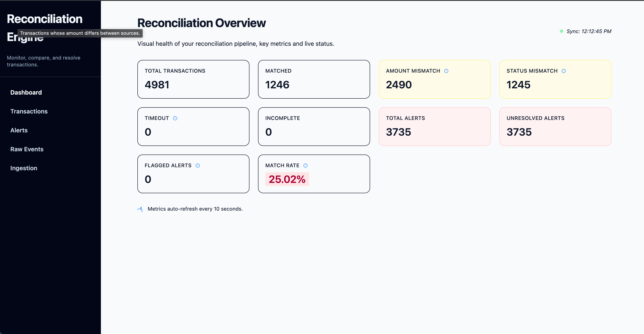Dismiss the amount-differs tooltip

click(x=80, y=33)
